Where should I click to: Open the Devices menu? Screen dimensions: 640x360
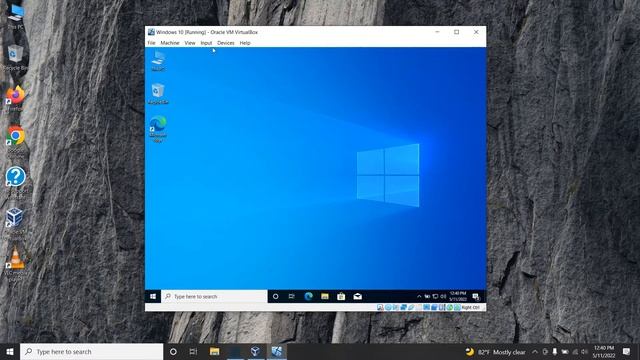tap(226, 43)
